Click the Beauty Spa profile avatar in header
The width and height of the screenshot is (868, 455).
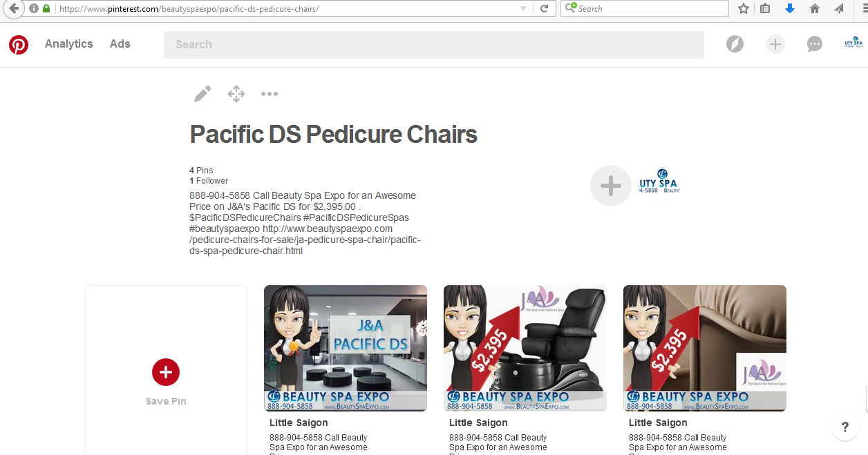[853, 44]
